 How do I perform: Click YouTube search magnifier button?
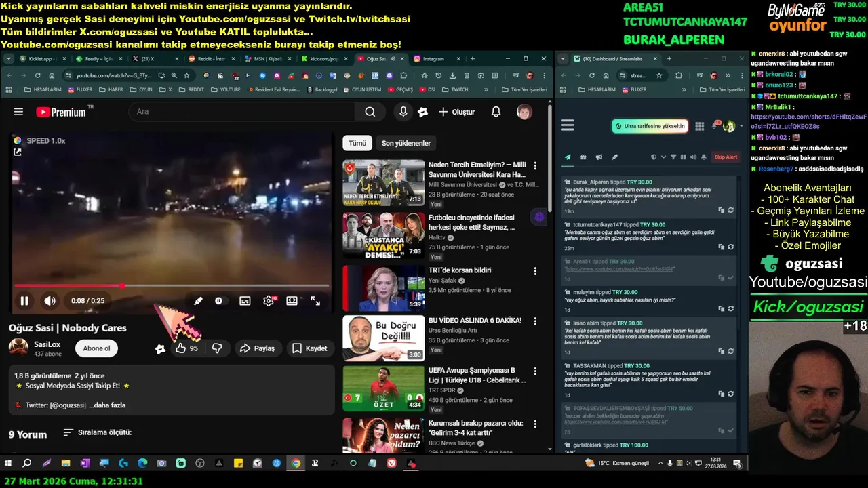point(370,112)
